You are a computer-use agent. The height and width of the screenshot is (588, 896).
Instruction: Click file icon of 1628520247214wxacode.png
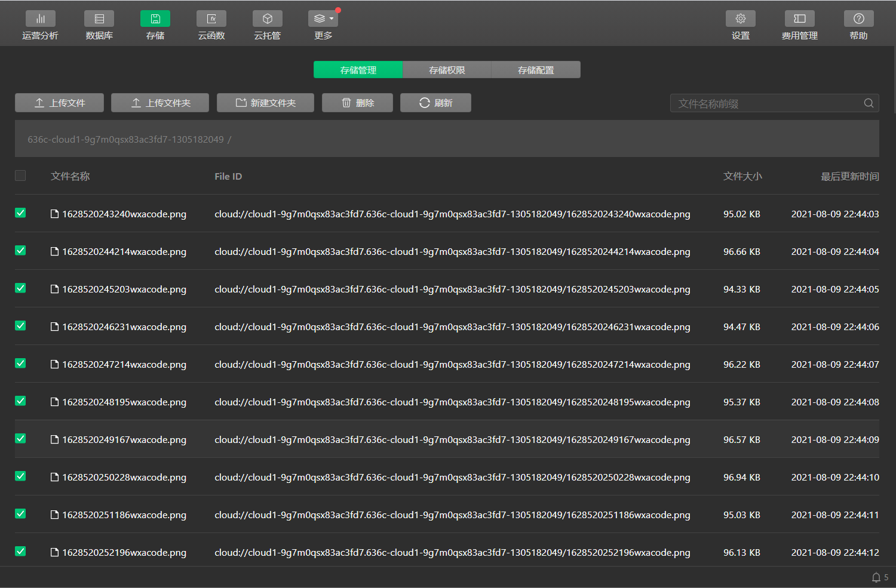tap(55, 364)
